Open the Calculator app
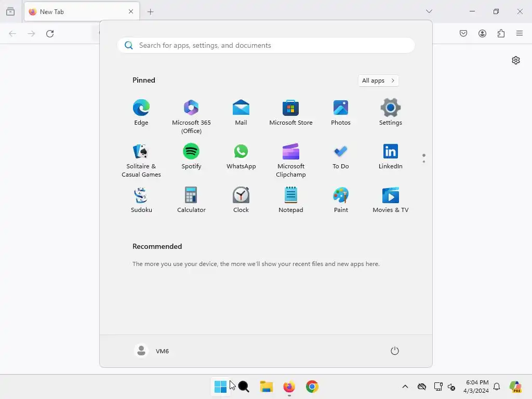Viewport: 532px width, 399px height. pyautogui.click(x=191, y=200)
